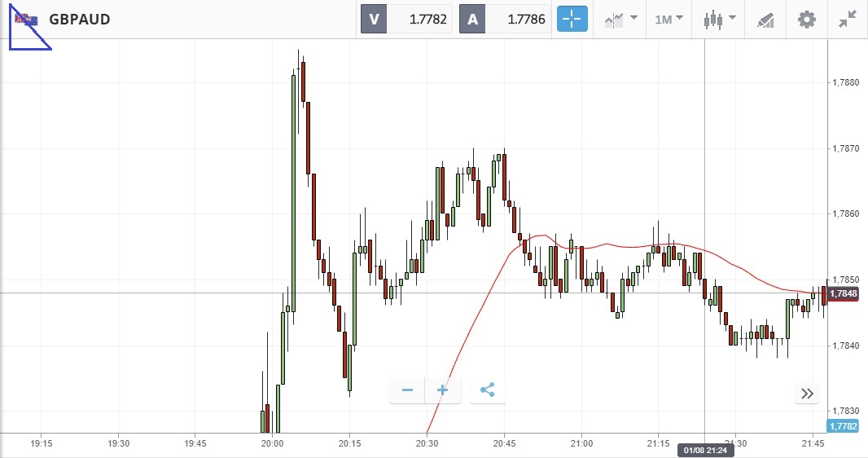Zoom out the chart with minus button
The width and height of the screenshot is (868, 458).
[407, 390]
